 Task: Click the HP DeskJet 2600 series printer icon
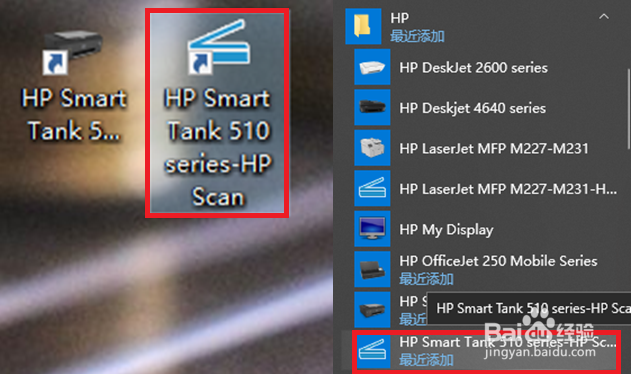[372, 67]
